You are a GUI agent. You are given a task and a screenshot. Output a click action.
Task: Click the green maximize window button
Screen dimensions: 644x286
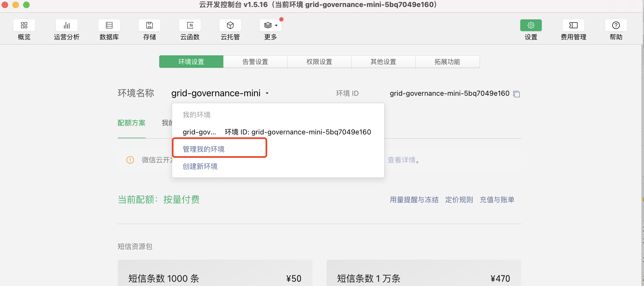(x=26, y=5)
